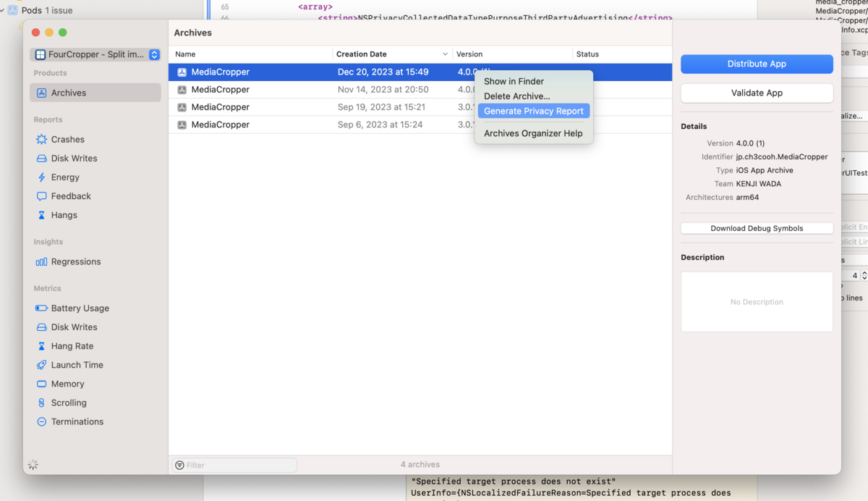Image resolution: width=868 pixels, height=501 pixels.
Task: Select Launch Time rocket icon
Action: [x=42, y=365]
